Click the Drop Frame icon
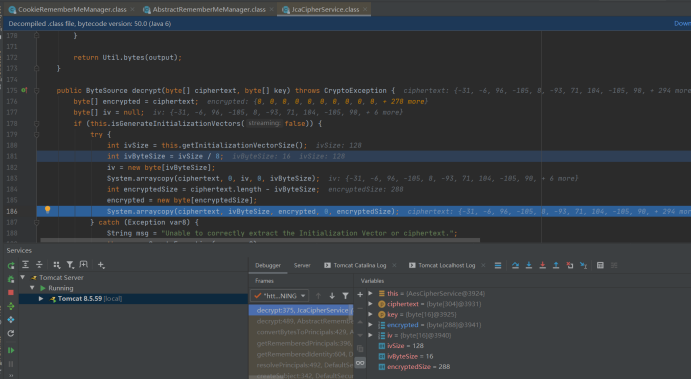Screen dimensions: 692x379 pyautogui.click(x=570, y=265)
